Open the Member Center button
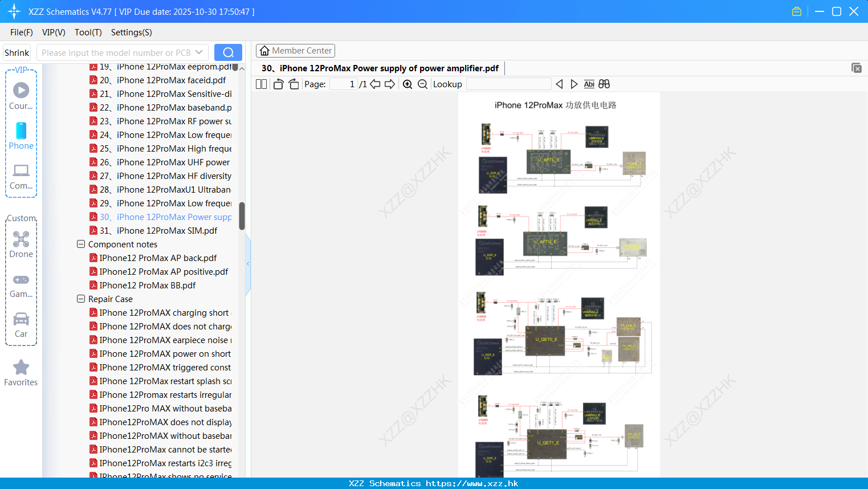Image resolution: width=868 pixels, height=489 pixels. 295,51
